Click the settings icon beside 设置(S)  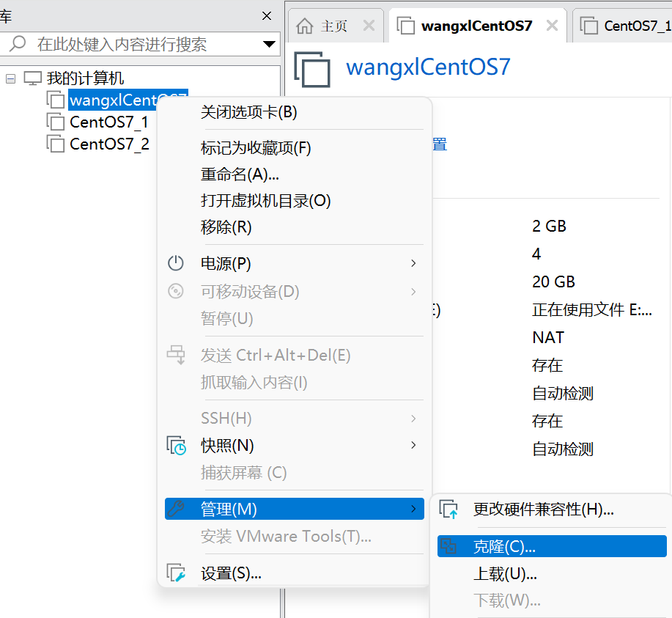(x=176, y=573)
